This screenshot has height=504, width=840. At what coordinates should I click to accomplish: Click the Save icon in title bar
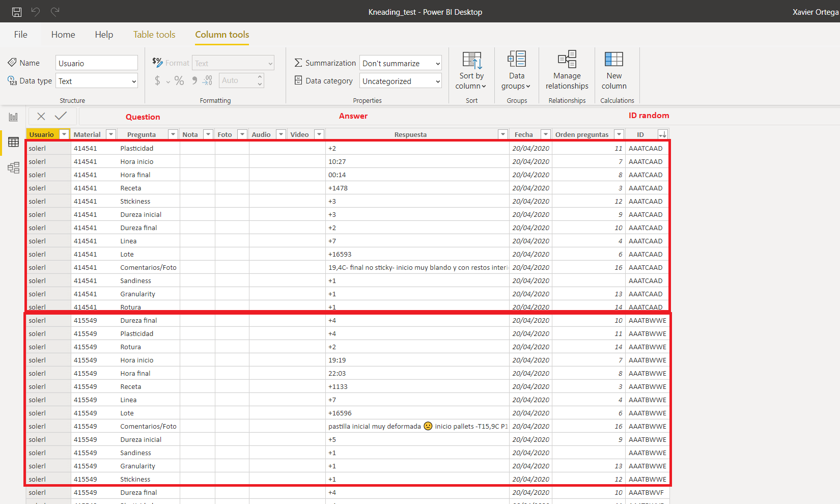tap(17, 12)
